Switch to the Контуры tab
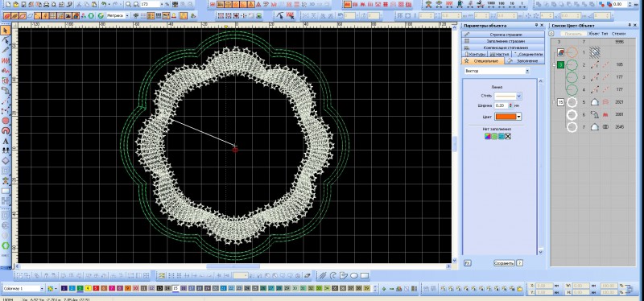The height and width of the screenshot is (301, 644). point(474,54)
